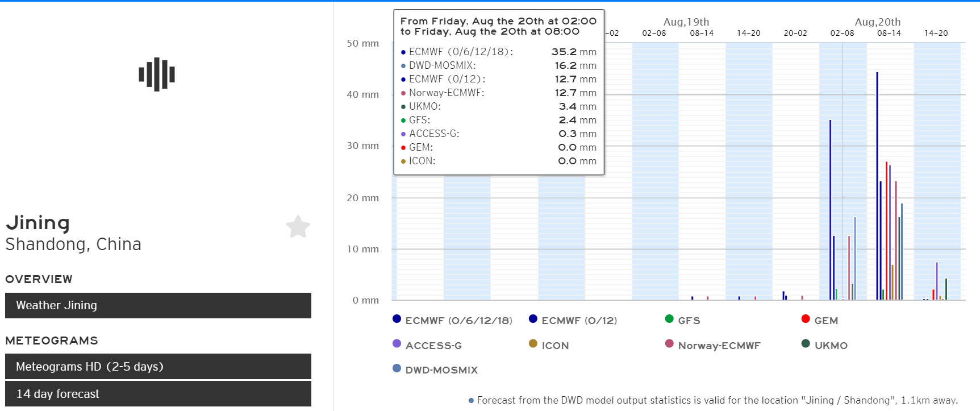
Task: Click the Shandong, China subtitle
Action: coord(73,244)
